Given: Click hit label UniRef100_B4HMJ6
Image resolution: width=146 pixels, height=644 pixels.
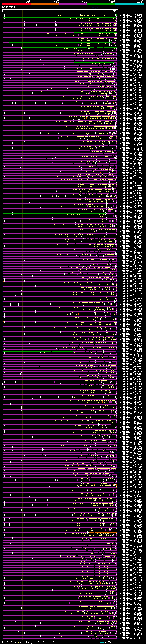Looking at the screenshot, I should click(131, 628).
